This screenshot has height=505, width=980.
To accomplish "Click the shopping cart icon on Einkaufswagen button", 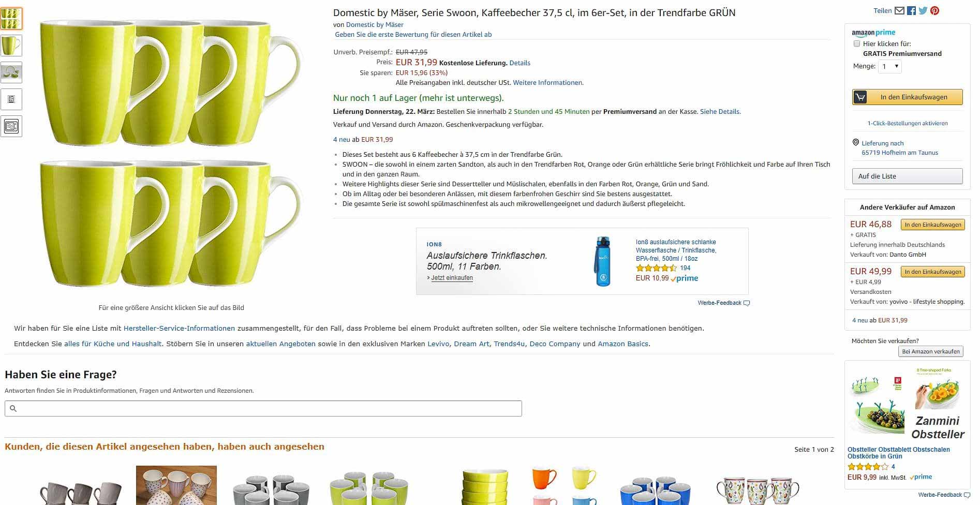I will tap(860, 97).
